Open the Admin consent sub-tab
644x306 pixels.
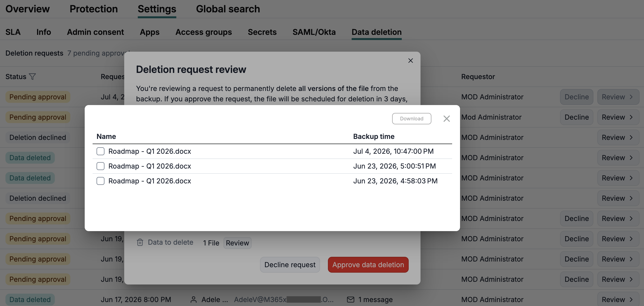tap(95, 32)
